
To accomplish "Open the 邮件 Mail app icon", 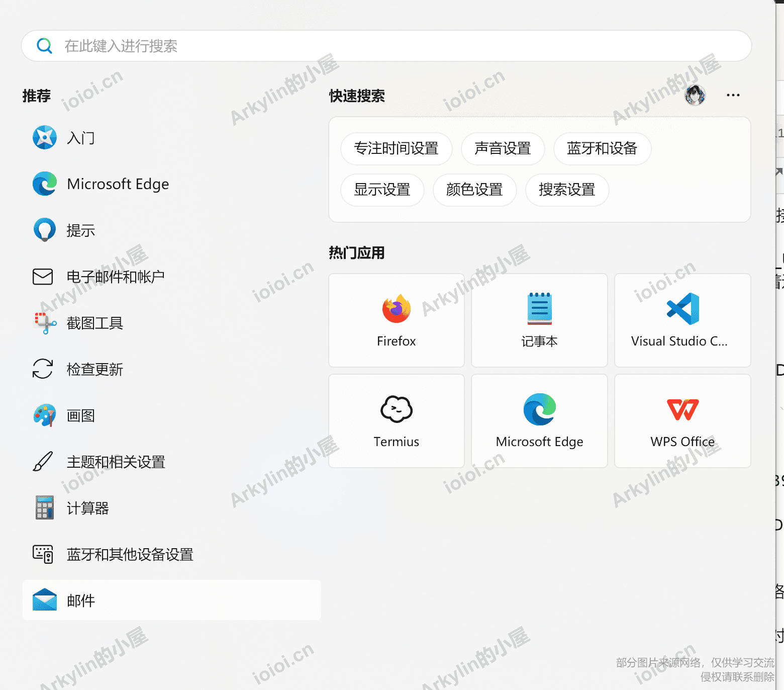I will [x=45, y=600].
